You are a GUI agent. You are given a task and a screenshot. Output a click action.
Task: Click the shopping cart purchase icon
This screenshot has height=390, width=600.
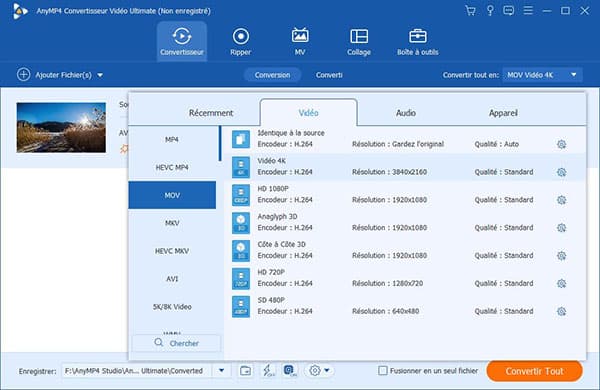470,11
